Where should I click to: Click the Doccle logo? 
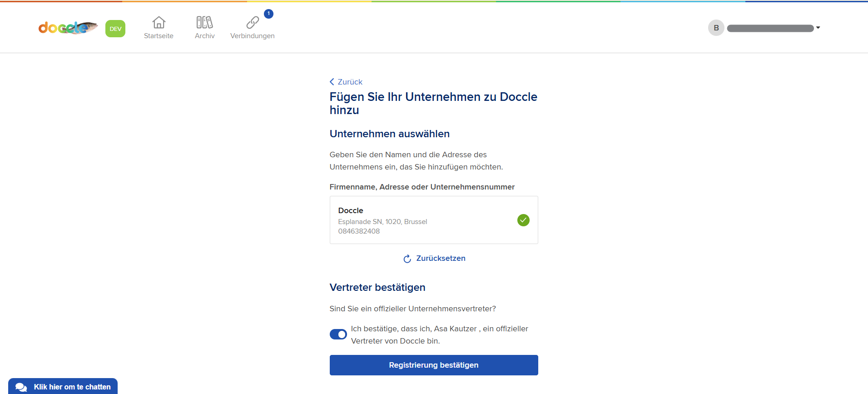tap(68, 28)
